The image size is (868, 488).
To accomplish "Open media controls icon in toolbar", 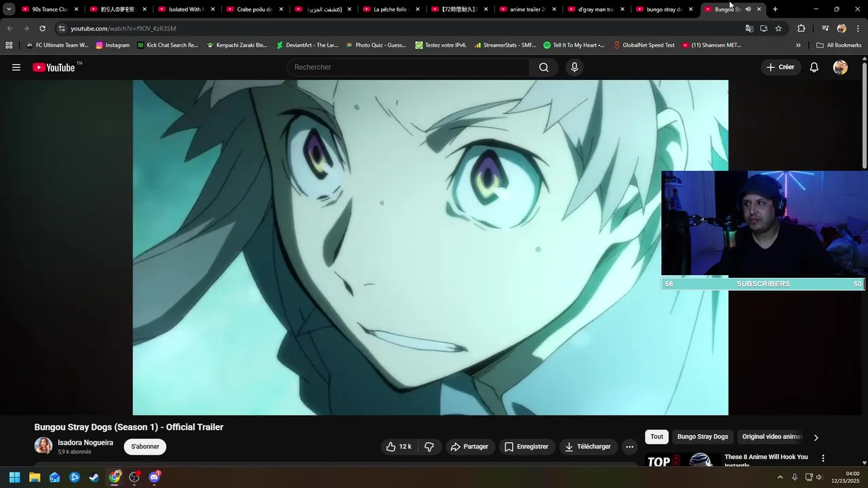I will pyautogui.click(x=825, y=28).
